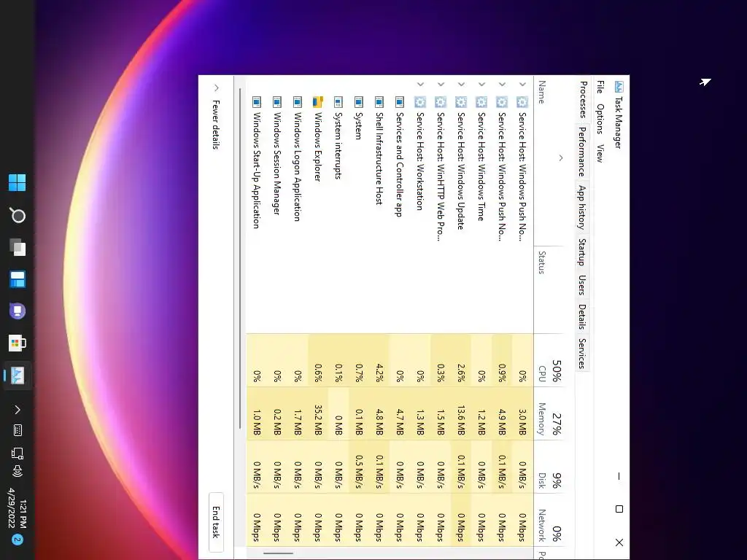Click the 4.2% CPU value
The image size is (747, 560).
point(379,373)
